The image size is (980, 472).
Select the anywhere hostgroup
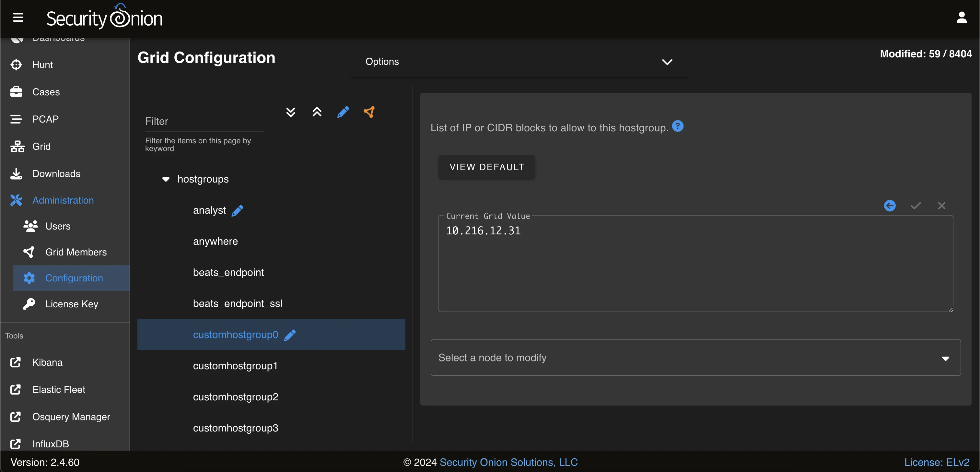click(215, 241)
